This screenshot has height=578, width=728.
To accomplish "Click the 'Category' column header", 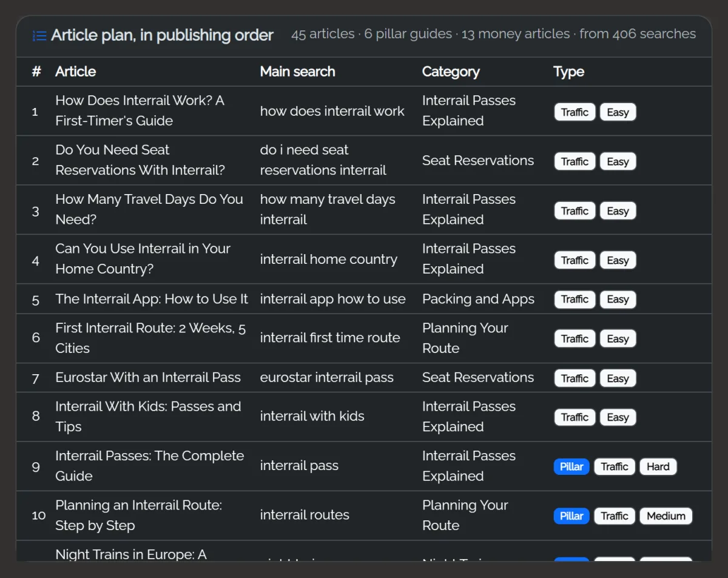I will point(451,72).
